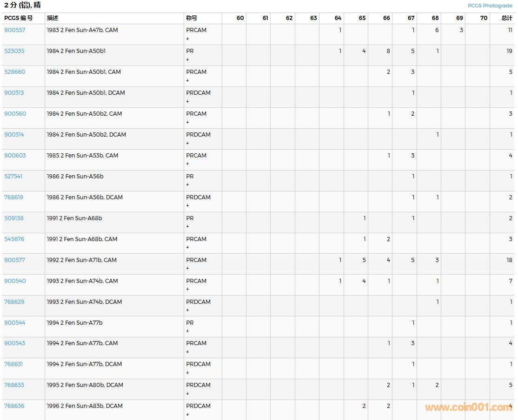The image size is (518, 420).
Task: Open coin entry 528660
Action: coord(15,72)
